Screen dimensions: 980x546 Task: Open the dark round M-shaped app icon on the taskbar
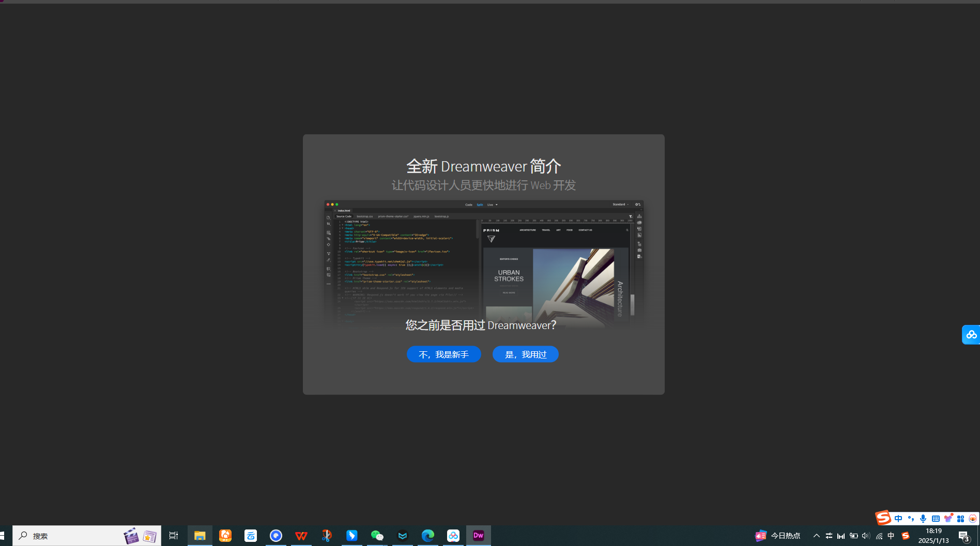[x=403, y=536]
